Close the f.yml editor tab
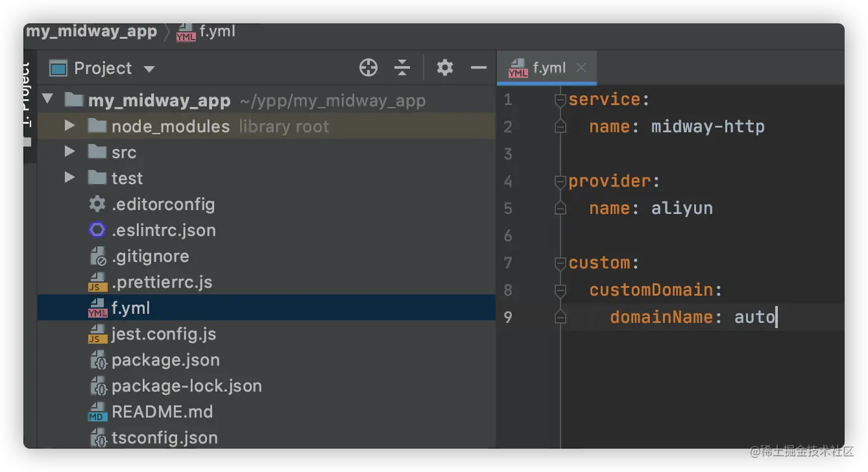Viewport: 868px width, 472px height. click(x=581, y=67)
